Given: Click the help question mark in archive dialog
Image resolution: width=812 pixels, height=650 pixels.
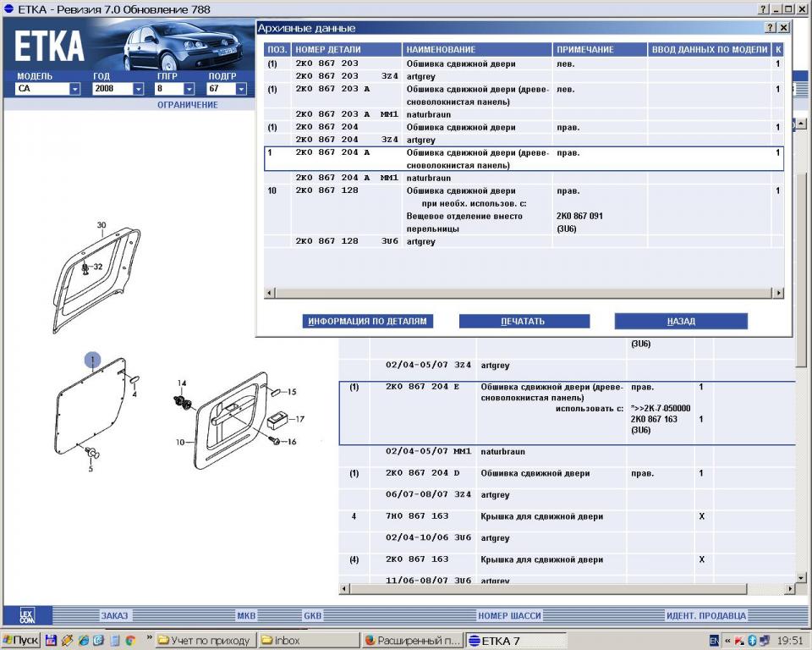Looking at the screenshot, I should point(770,27).
